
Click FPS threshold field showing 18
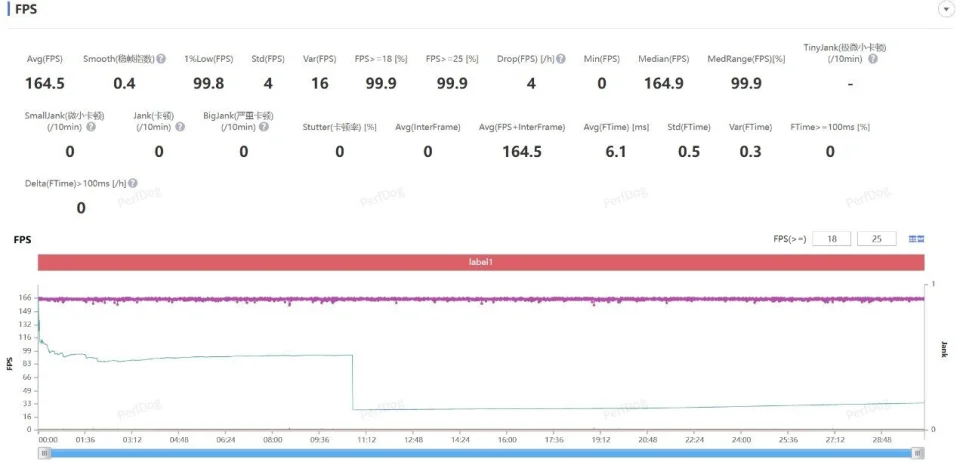click(832, 239)
